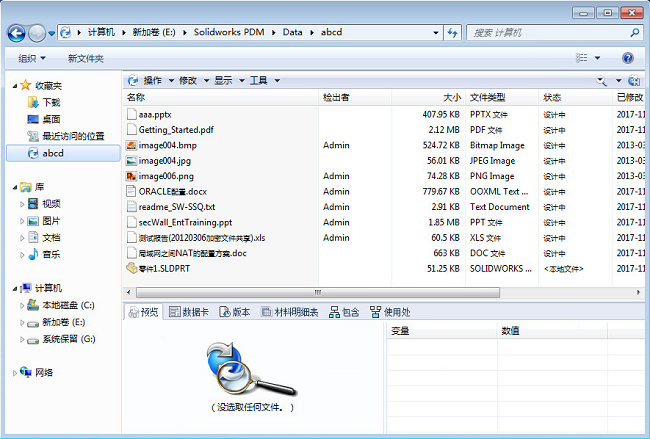This screenshot has width=650, height=439.
Task: Sort files by the 文件类型 column header
Action: click(488, 98)
